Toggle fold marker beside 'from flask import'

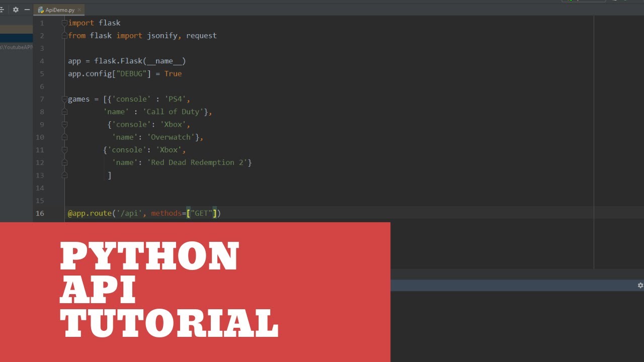tap(64, 36)
